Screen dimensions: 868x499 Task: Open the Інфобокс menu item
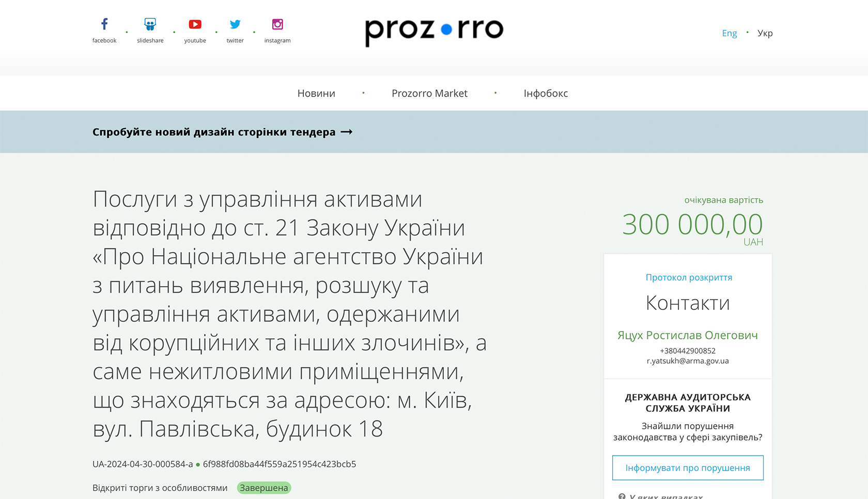pos(546,93)
